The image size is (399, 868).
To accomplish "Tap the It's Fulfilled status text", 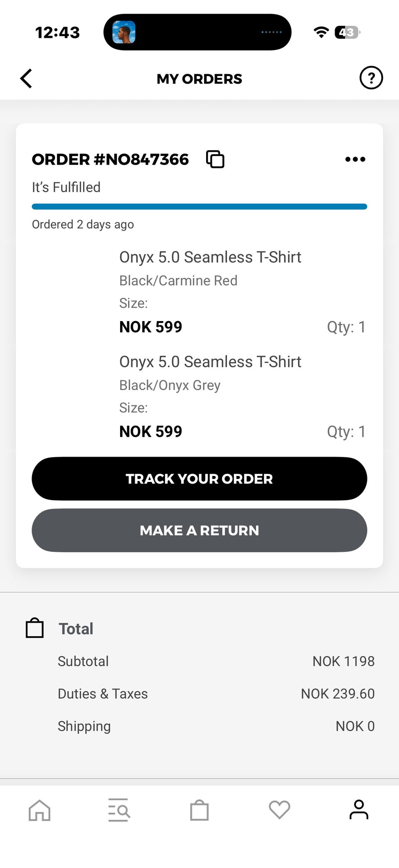I will point(66,187).
